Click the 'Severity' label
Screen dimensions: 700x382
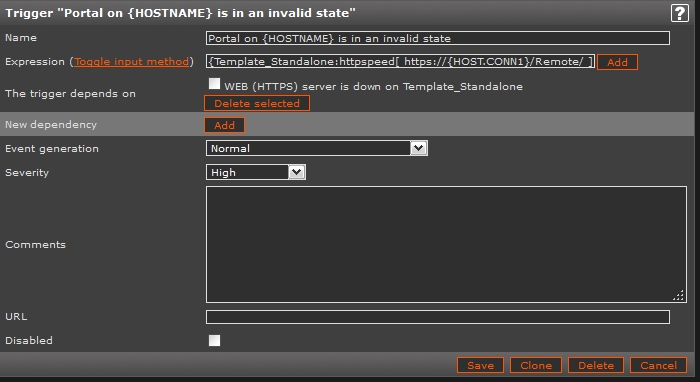pos(27,173)
